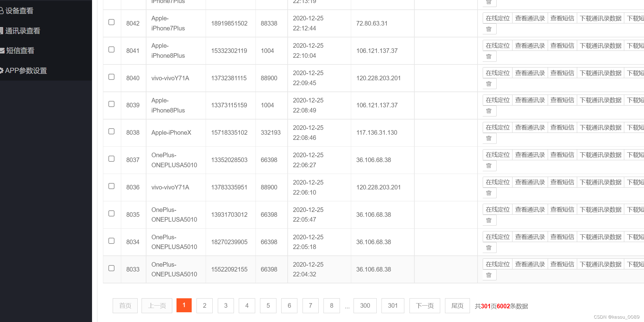Click IP address 117.136.31.130

tap(377, 133)
